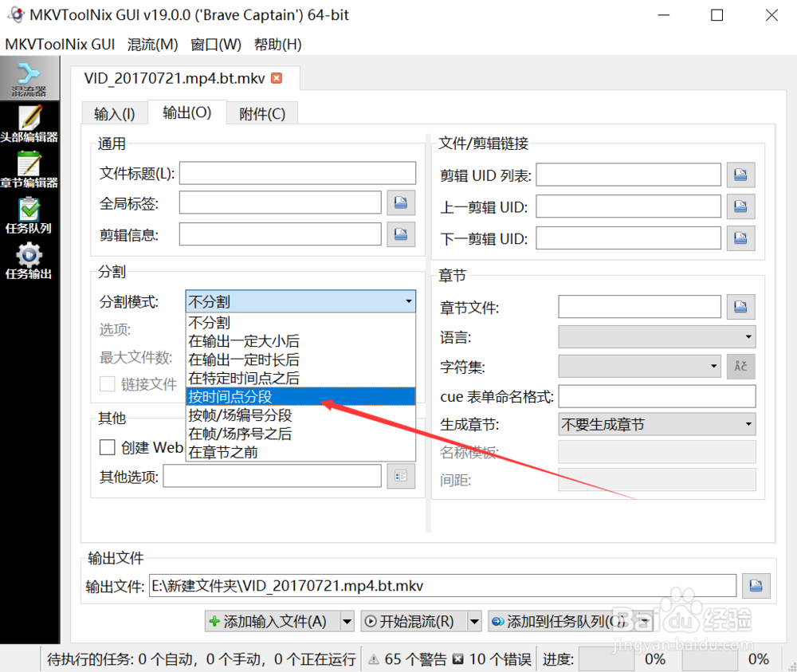The height and width of the screenshot is (672, 797).
Task: Open the 混流(M) menu
Action: tap(152, 44)
